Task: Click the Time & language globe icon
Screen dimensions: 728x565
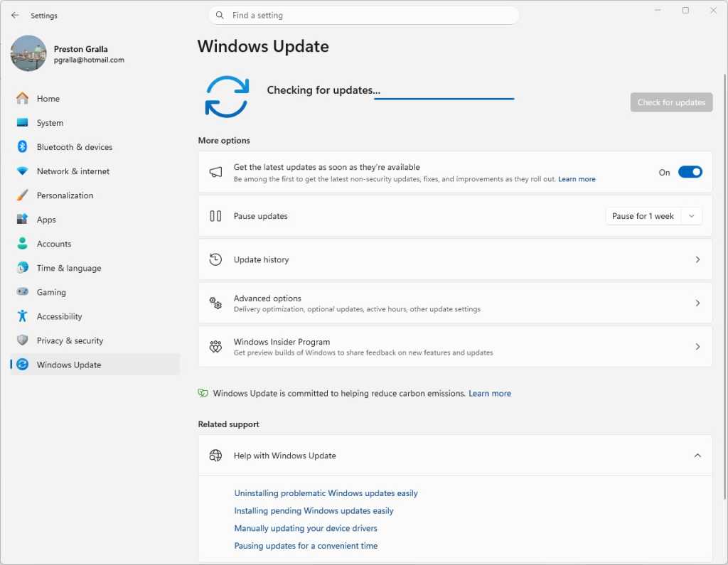Action: 22,267
